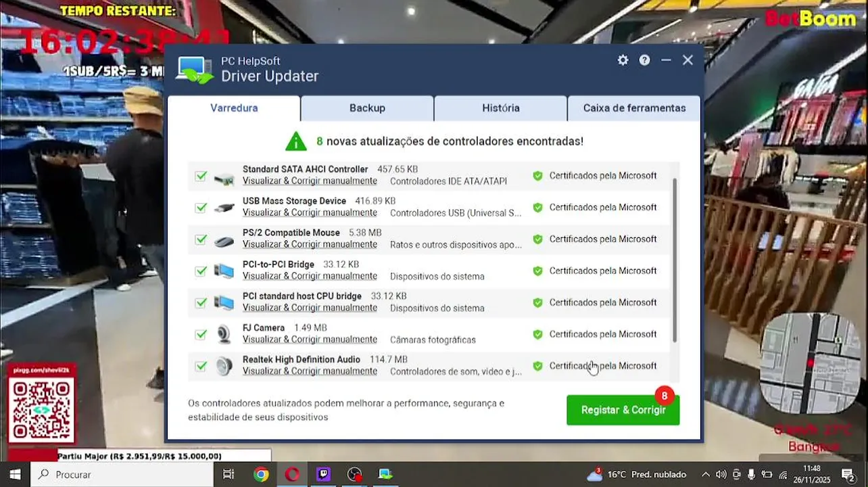868x487 pixels.
Task: Open the weather widget showing 16°C
Action: 636,474
